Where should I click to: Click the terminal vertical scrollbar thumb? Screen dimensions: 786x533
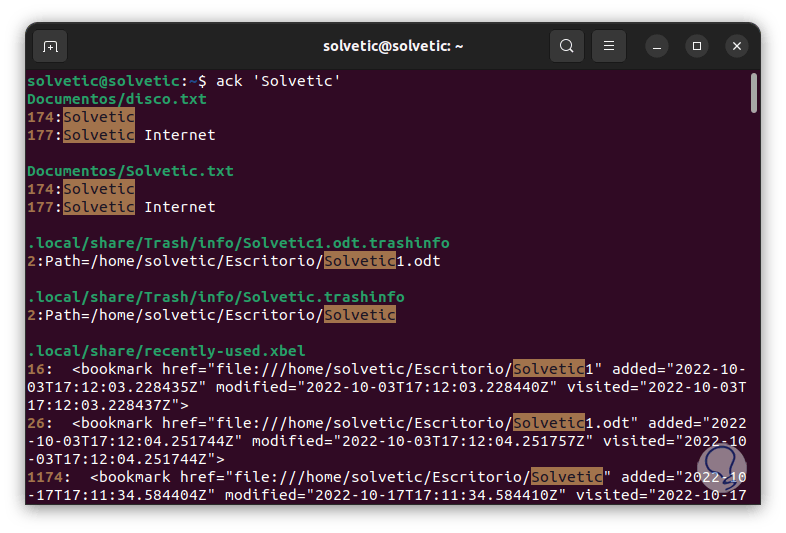753,93
